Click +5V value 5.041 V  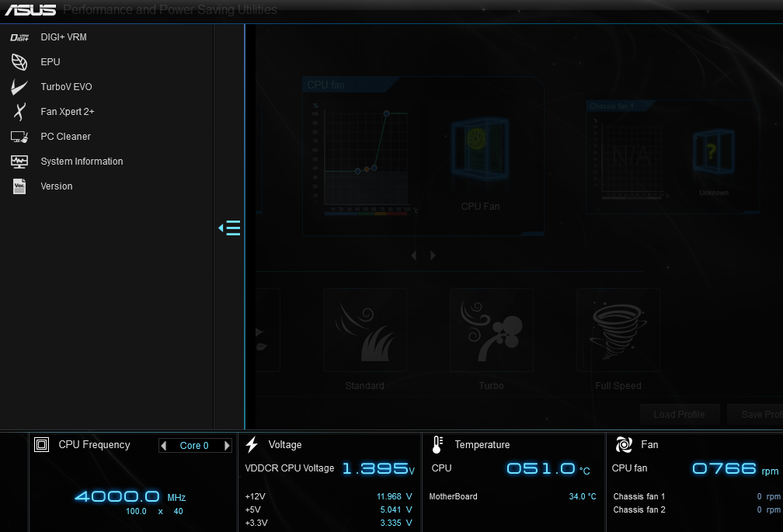tap(396, 509)
